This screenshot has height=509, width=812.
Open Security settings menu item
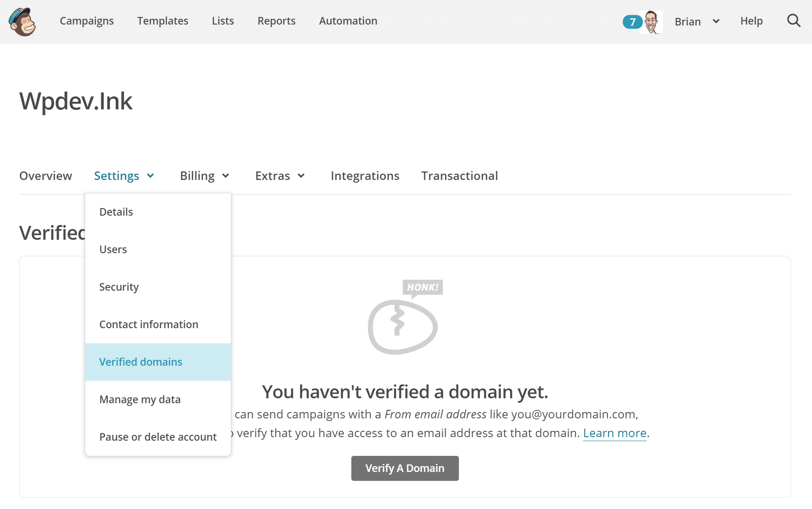(119, 287)
